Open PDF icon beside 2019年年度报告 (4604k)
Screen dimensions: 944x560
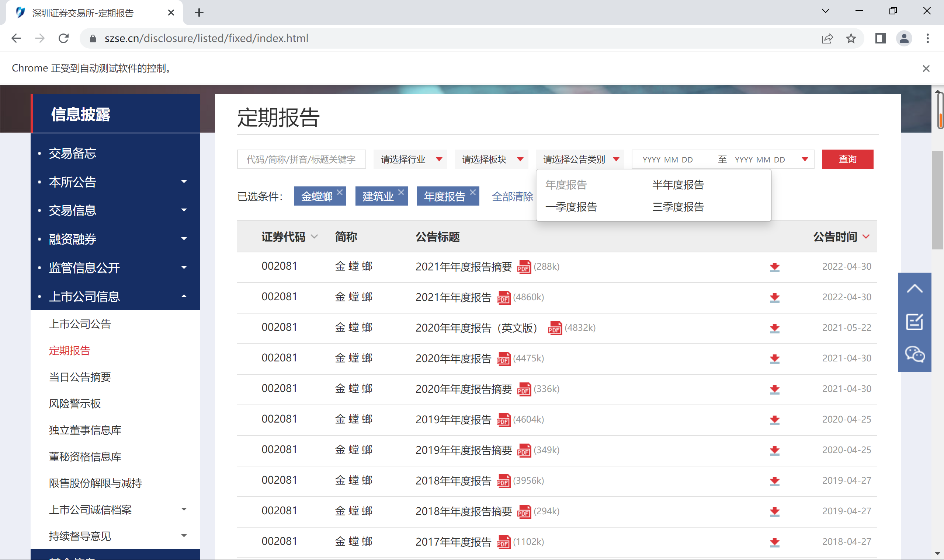point(503,420)
